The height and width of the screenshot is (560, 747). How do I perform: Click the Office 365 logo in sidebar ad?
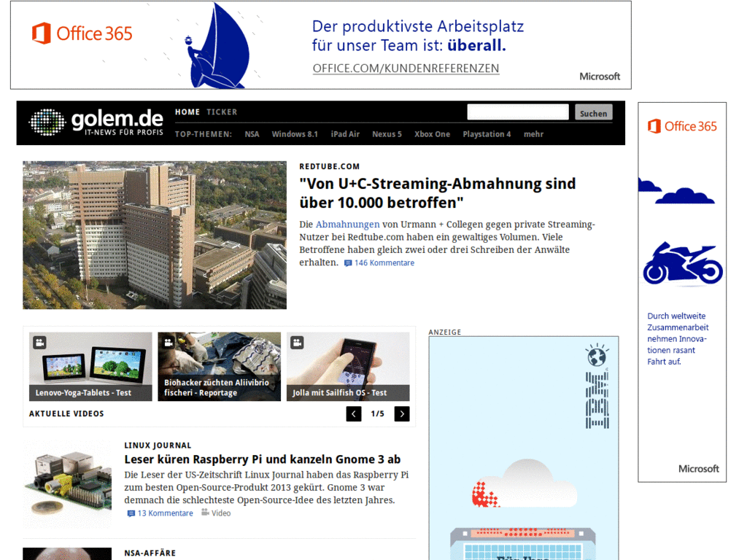click(x=682, y=126)
